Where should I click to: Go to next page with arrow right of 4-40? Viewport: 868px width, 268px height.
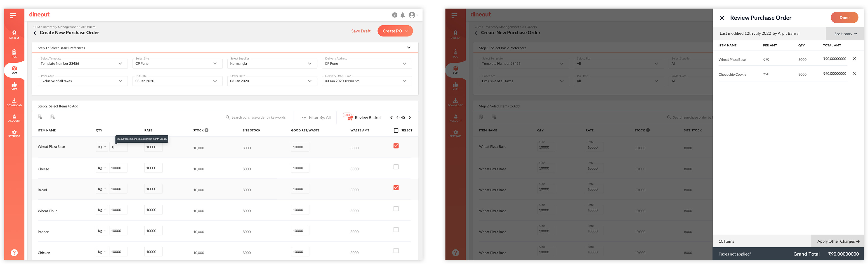(x=410, y=118)
